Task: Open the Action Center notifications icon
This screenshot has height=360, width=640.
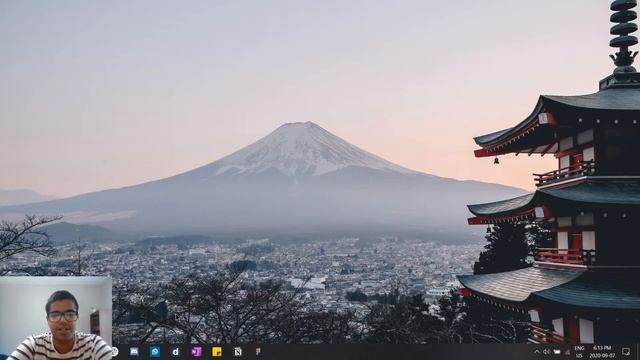Action: pyautogui.click(x=626, y=351)
